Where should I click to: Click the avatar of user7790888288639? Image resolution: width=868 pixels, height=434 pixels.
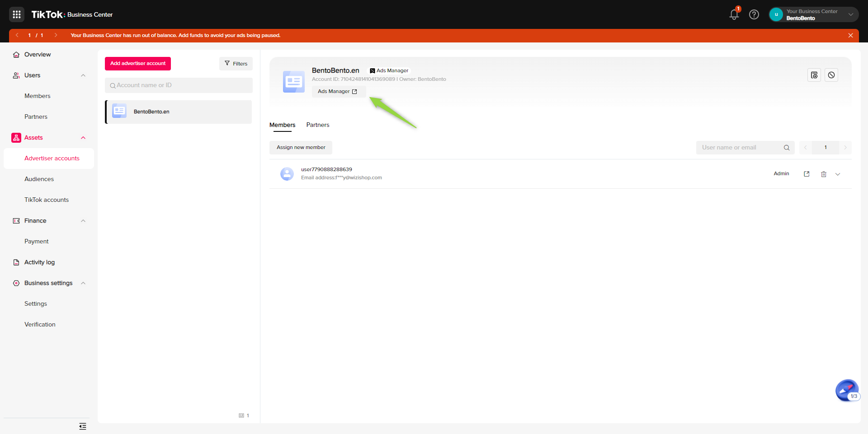(287, 174)
